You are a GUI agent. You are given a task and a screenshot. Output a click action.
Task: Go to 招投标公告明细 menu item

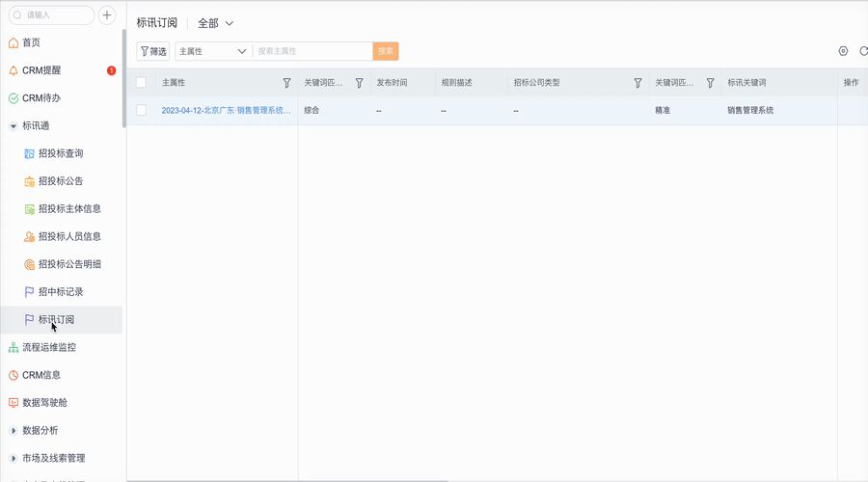(x=69, y=264)
